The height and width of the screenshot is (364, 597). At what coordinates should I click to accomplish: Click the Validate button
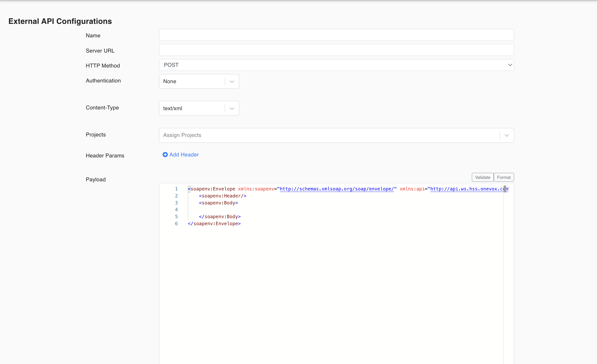[482, 177]
